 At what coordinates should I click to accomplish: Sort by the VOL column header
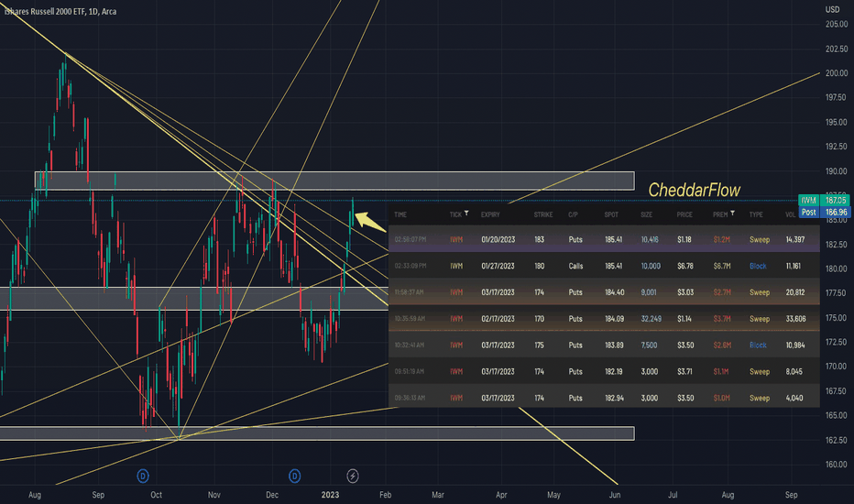coord(790,214)
